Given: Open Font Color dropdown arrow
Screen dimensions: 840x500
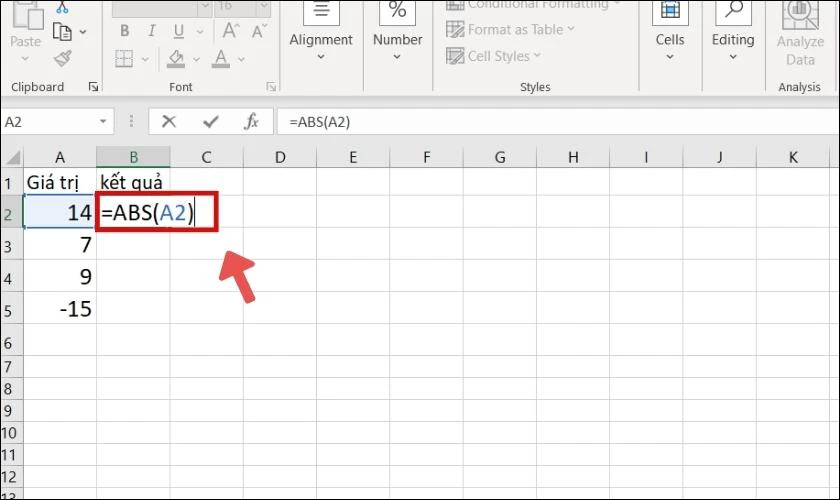Looking at the screenshot, I should pyautogui.click(x=241, y=59).
